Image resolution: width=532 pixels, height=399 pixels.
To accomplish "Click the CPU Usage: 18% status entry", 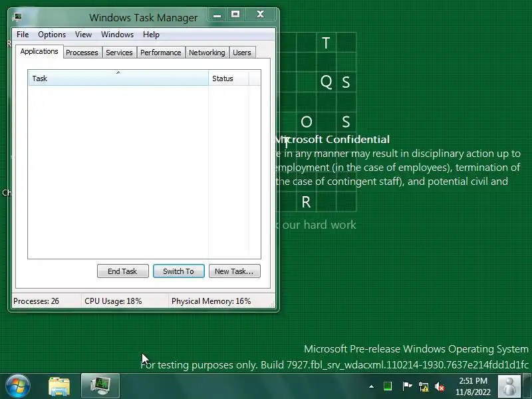I will (x=124, y=301).
